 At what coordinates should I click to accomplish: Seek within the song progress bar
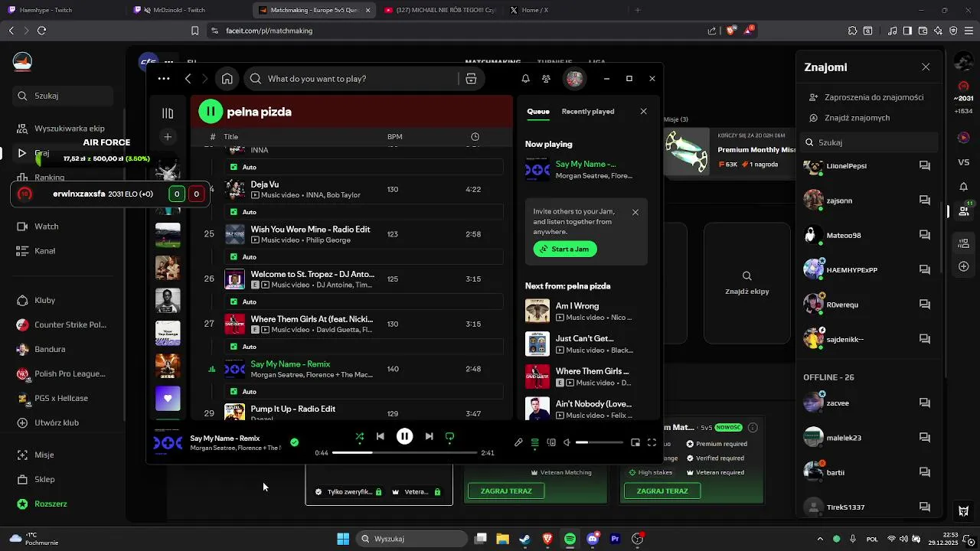click(x=405, y=453)
